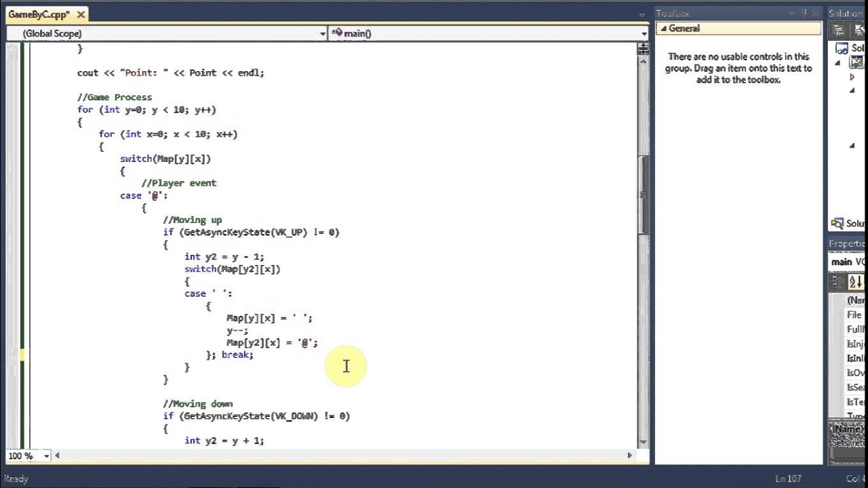Click the //Player event comment
Image resolution: width=868 pixels, height=488 pixels.
[x=179, y=183]
